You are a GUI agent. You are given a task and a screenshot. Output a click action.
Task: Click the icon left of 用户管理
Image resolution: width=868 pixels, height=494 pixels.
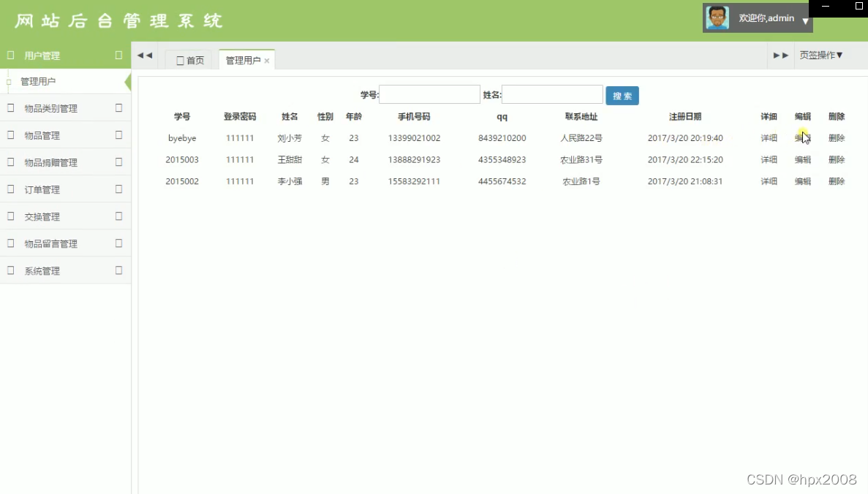10,56
